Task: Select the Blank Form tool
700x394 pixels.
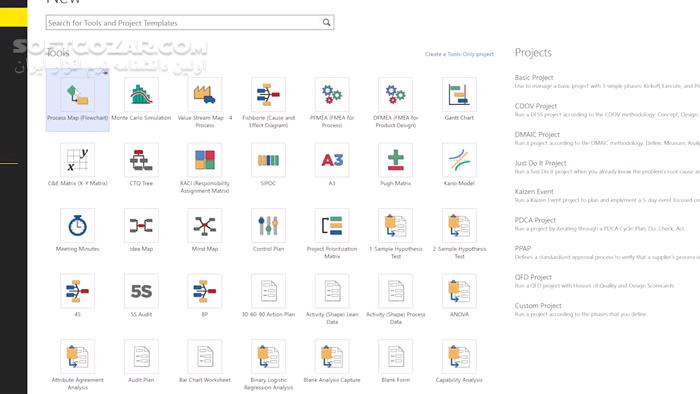Action: coord(396,357)
